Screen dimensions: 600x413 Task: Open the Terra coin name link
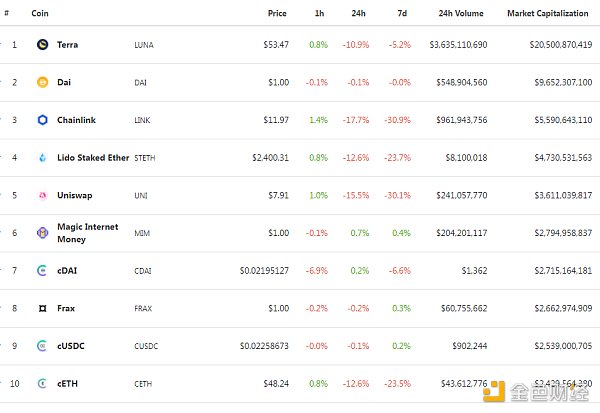pos(68,45)
